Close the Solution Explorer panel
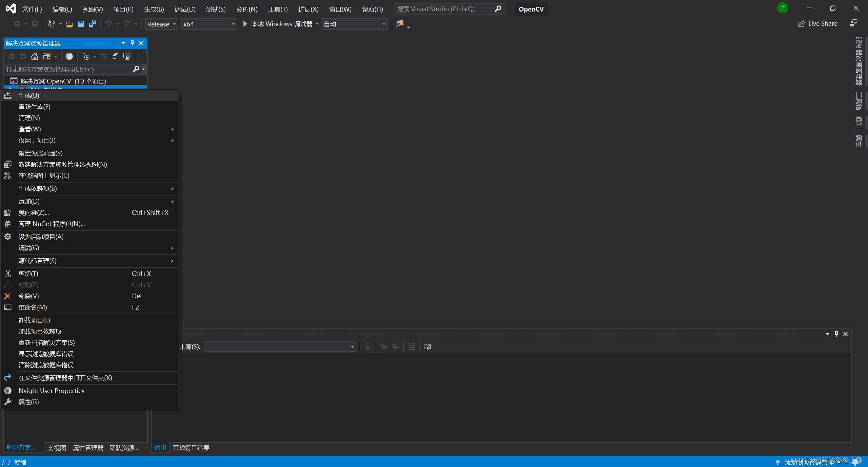The image size is (868, 467). coord(141,43)
